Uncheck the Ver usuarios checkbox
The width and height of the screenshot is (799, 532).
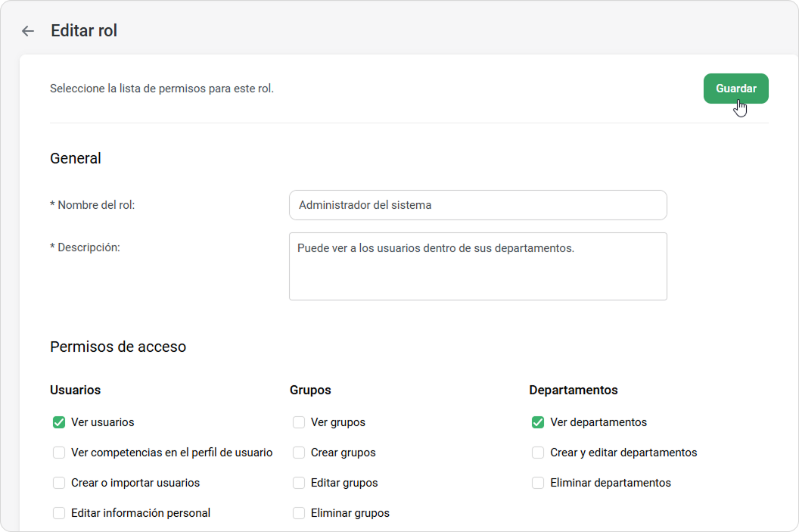(x=59, y=422)
